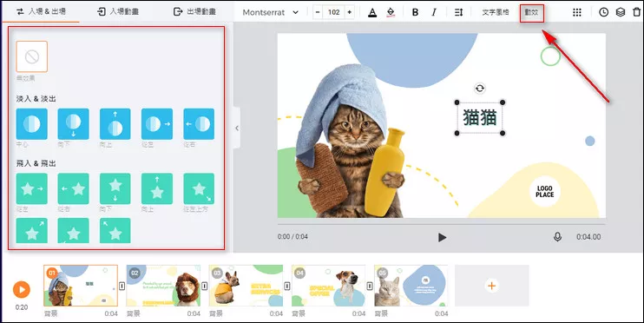644x323 pixels.
Task: Apply fly-in star effect with up arrow
Action: [x=157, y=188]
